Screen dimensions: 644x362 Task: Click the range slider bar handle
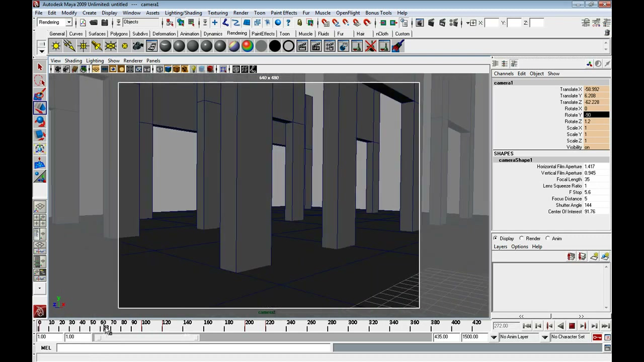[146, 337]
